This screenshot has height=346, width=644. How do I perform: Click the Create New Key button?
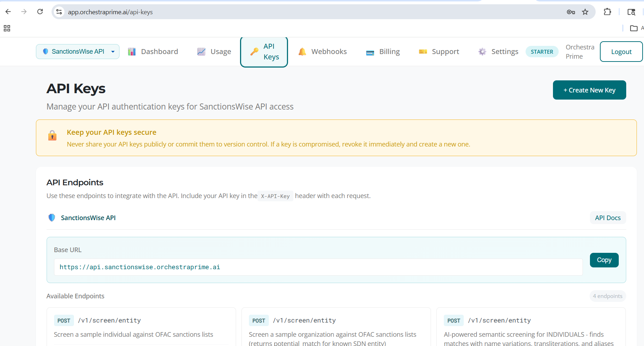coord(589,90)
